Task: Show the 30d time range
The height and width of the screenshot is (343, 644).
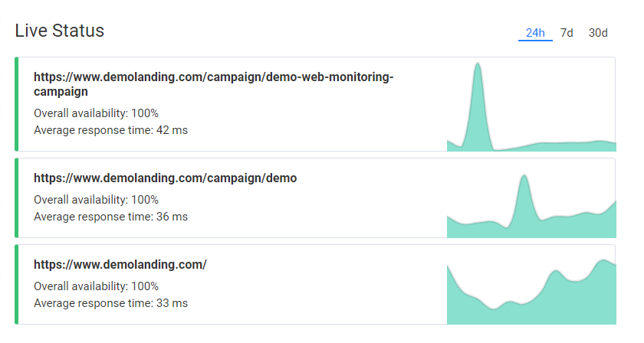Action: pos(598,33)
